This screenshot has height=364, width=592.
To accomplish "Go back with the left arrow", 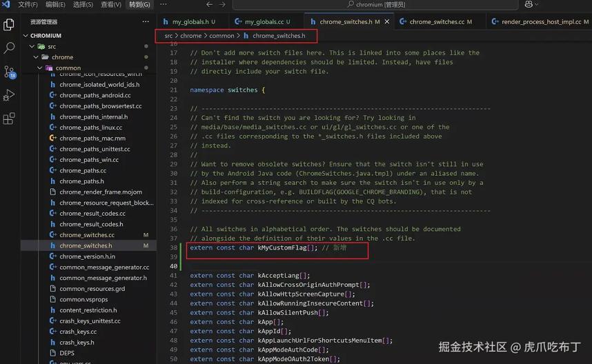I will tap(209, 4).
